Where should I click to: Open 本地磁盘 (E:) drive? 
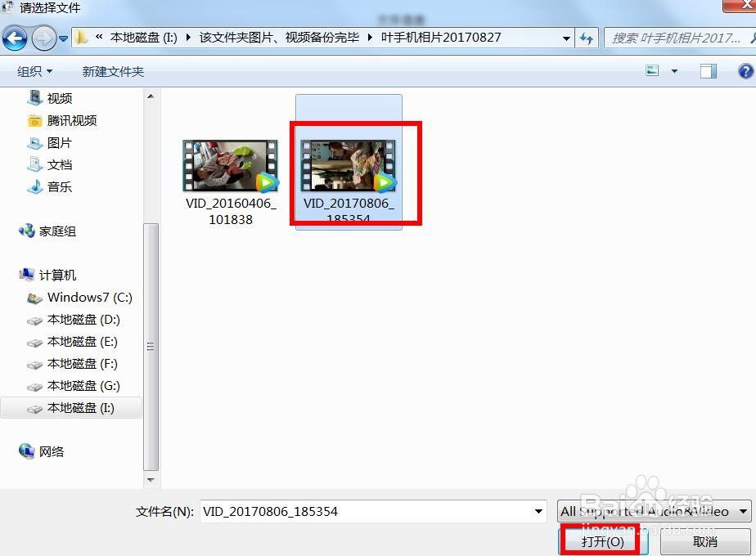tap(72, 342)
